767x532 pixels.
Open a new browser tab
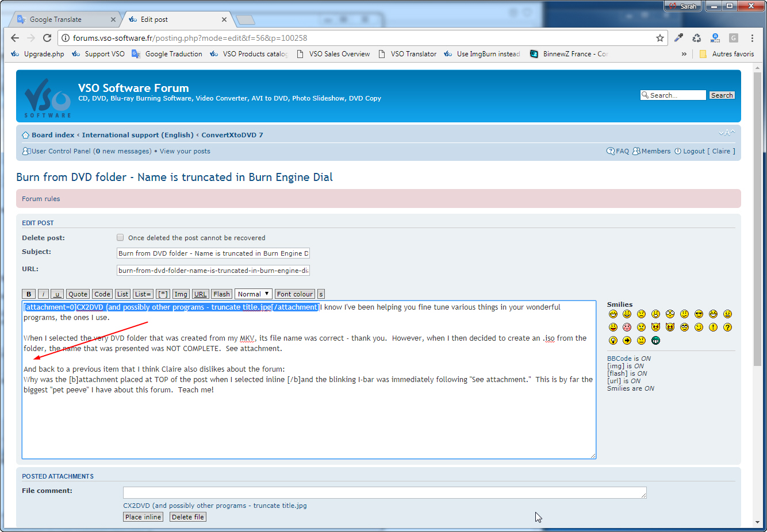click(246, 20)
